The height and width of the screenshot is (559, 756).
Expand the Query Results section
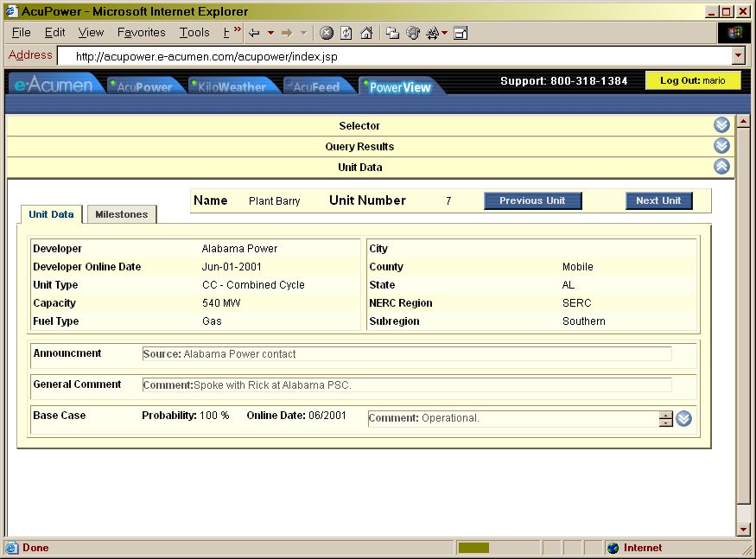[x=722, y=146]
